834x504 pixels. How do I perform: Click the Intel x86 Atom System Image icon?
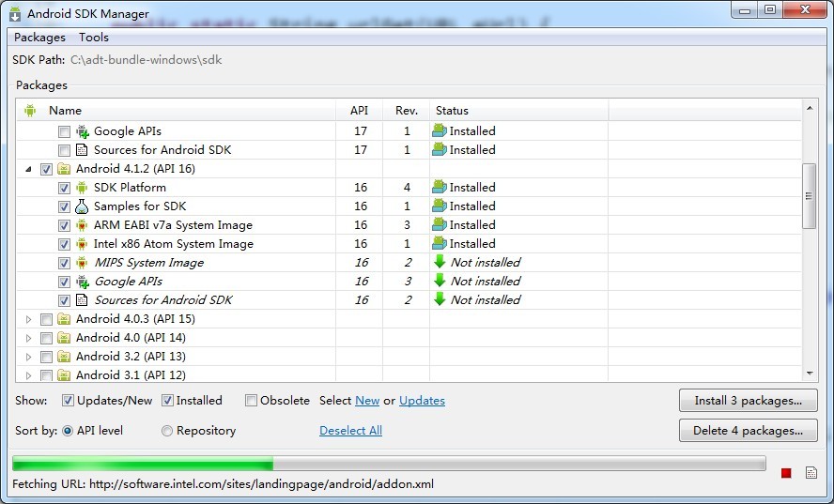[x=82, y=244]
